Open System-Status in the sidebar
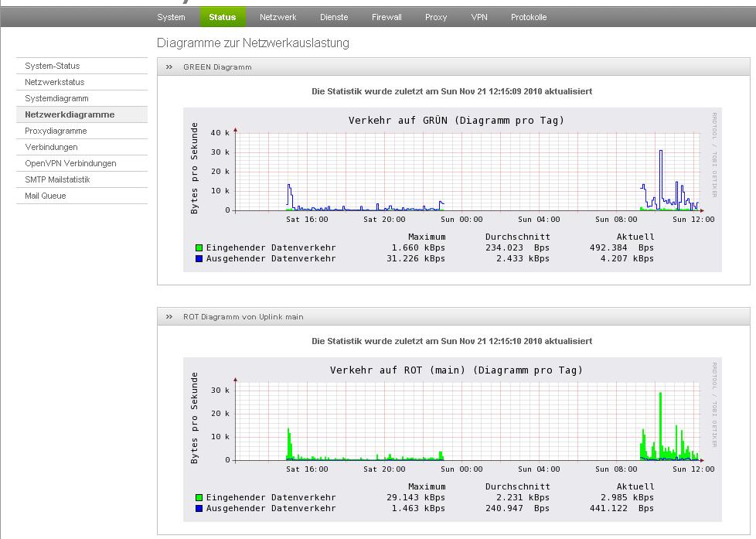Screen dimensions: 756x539 pyautogui.click(x=52, y=66)
